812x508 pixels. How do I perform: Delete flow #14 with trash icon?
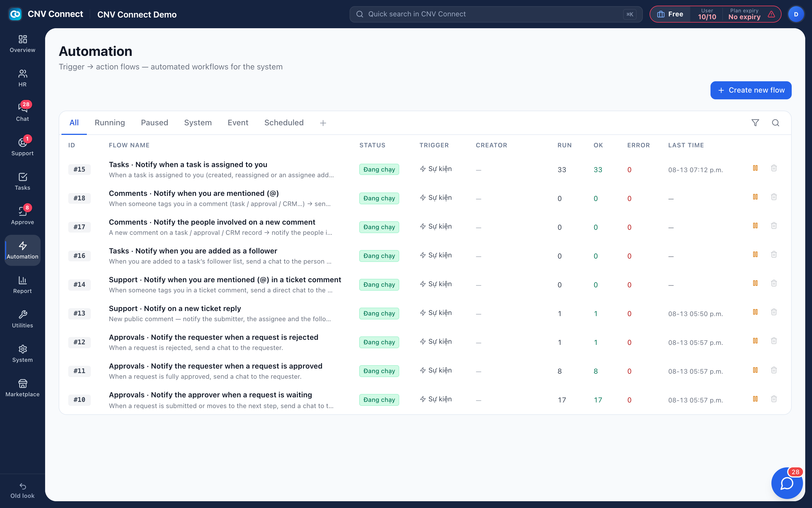[x=774, y=283]
